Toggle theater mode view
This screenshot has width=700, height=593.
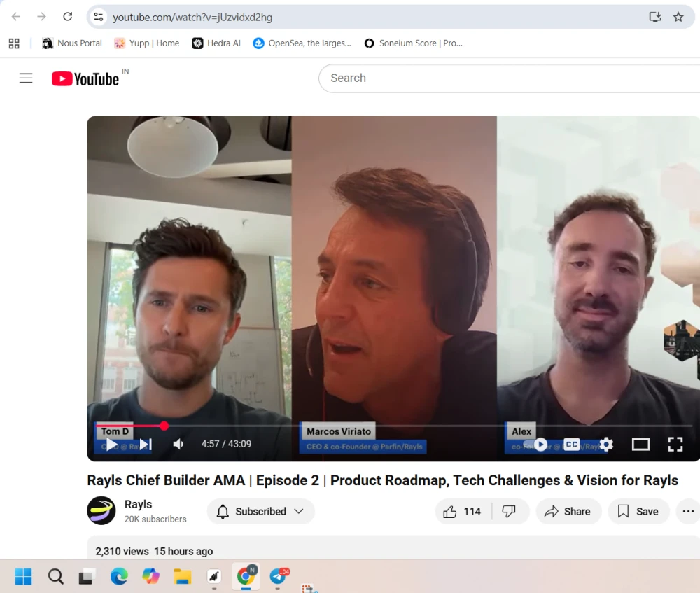tap(640, 444)
